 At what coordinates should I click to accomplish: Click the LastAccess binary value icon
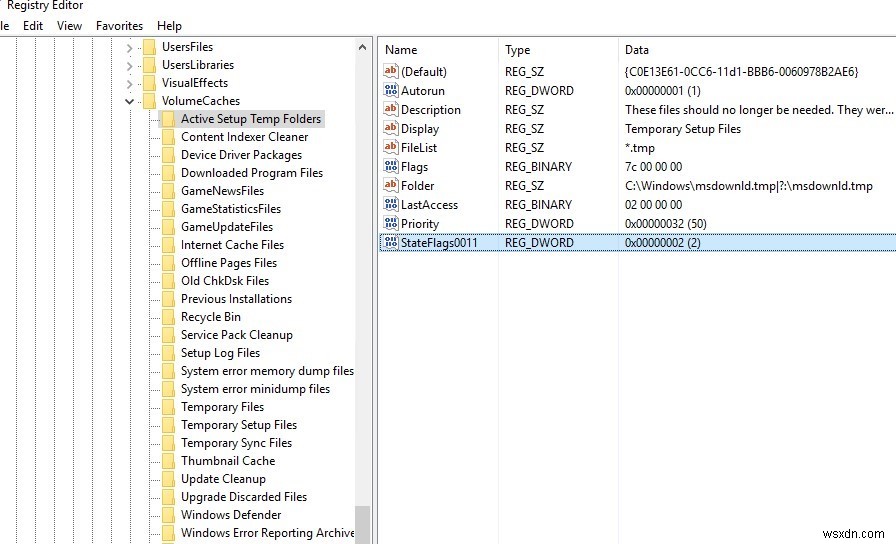[391, 204]
